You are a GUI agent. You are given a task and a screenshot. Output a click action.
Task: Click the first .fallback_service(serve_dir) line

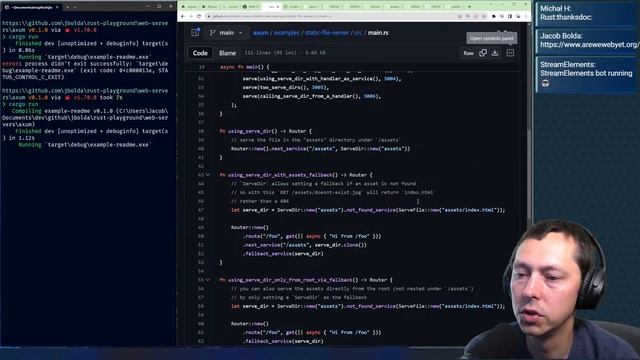(x=283, y=253)
